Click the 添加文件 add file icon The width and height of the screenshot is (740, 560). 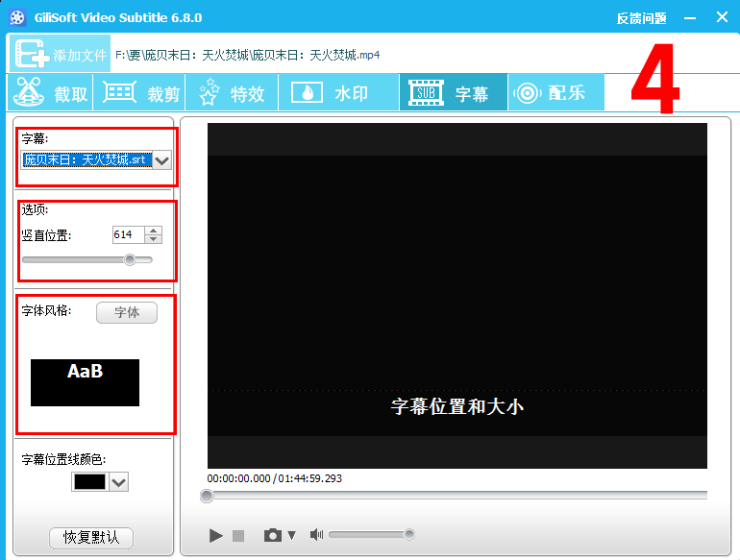pyautogui.click(x=30, y=55)
